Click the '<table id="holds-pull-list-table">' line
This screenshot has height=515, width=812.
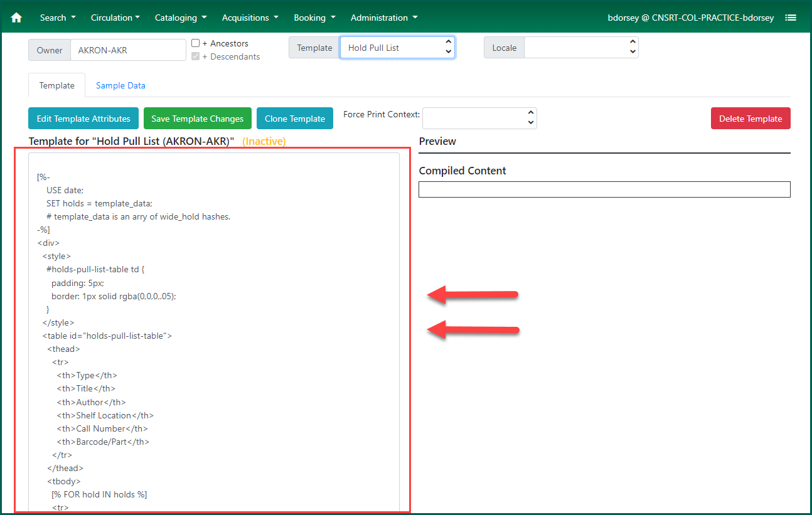click(x=107, y=336)
